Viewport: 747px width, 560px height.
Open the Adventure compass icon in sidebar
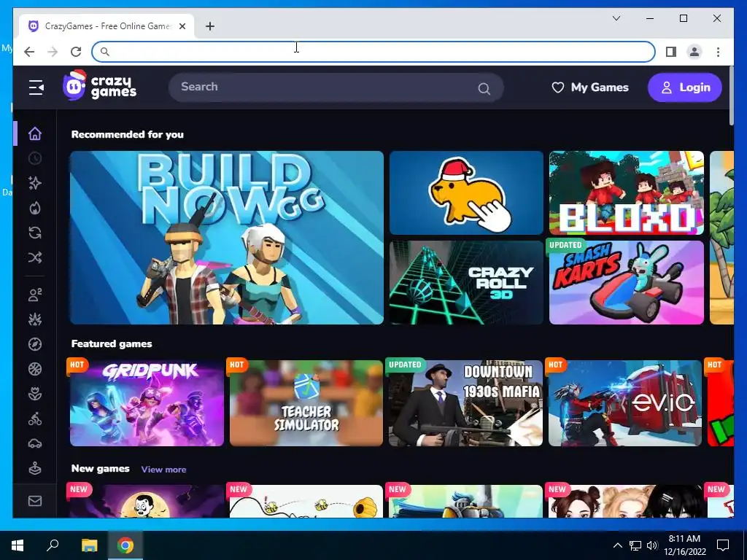[35, 344]
